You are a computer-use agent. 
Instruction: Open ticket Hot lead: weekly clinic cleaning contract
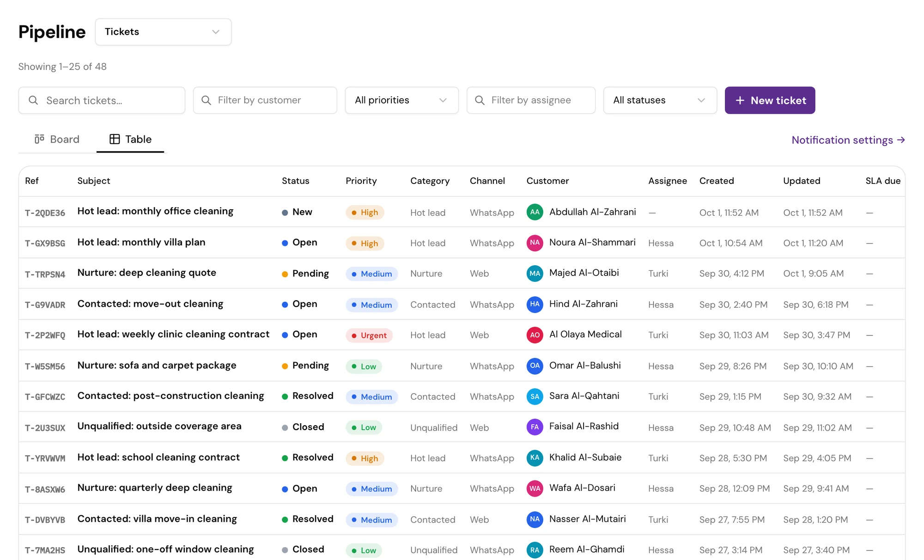tap(173, 334)
